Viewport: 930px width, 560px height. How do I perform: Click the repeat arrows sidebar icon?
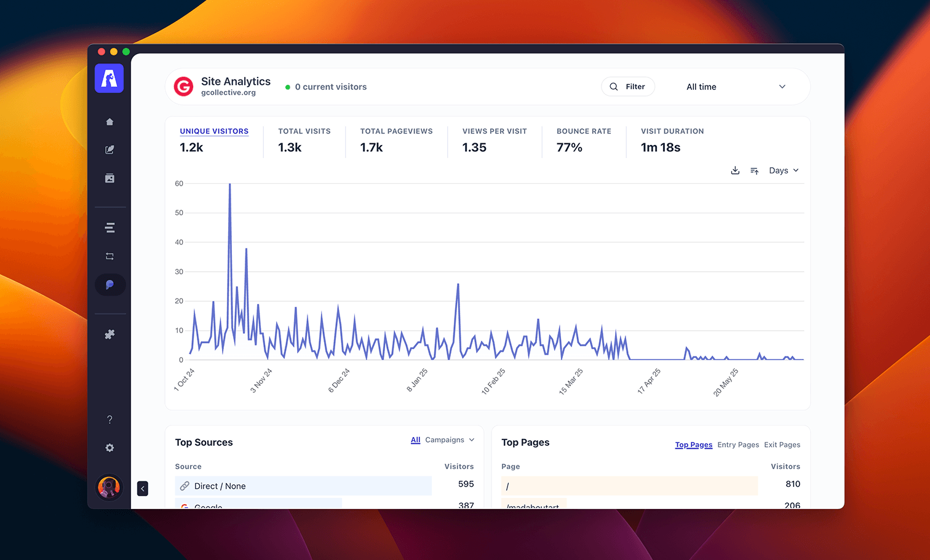coord(109,256)
